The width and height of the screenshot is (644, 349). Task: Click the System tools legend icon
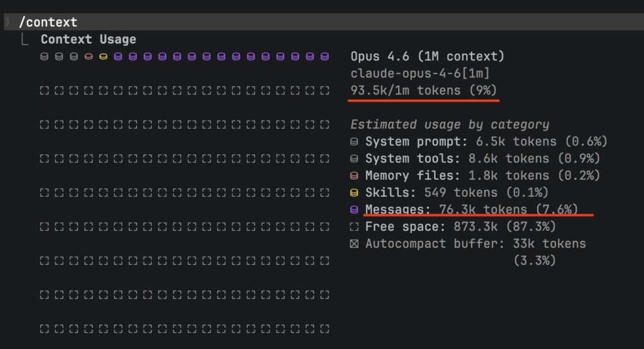(x=354, y=159)
